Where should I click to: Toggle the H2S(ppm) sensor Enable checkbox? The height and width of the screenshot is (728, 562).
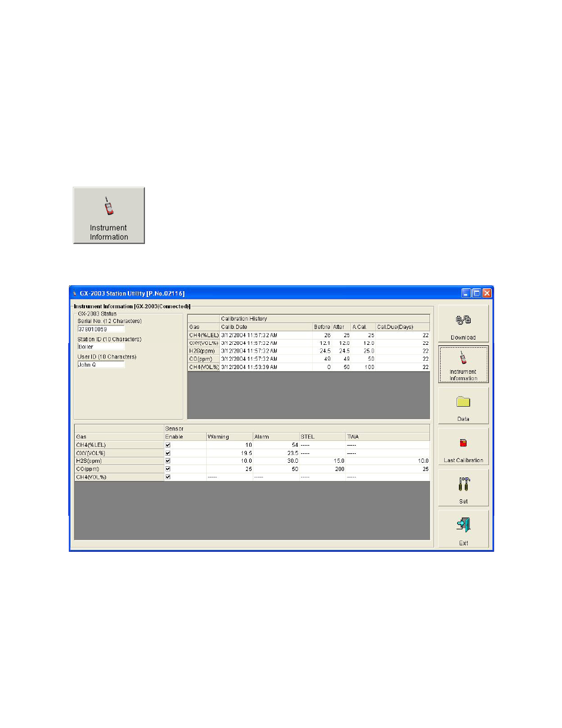168,461
